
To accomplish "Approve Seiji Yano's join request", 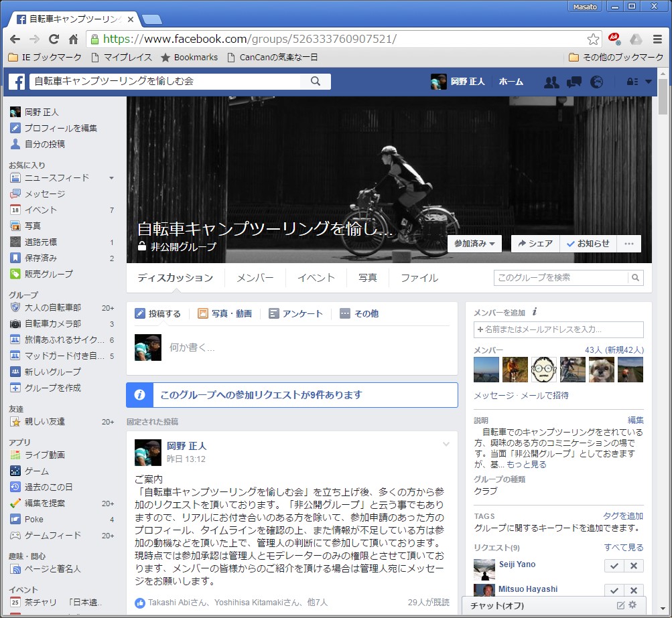I will click(614, 566).
